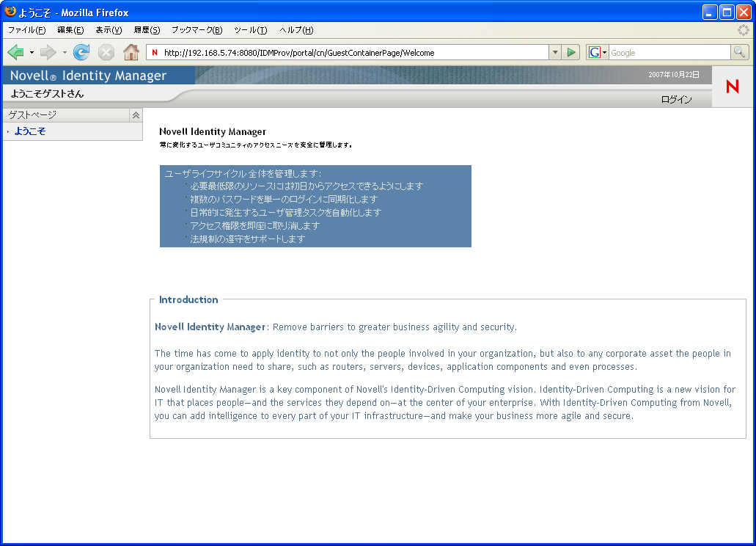Open the search engine selector dropdown
The height and width of the screenshot is (546, 756).
pyautogui.click(x=605, y=53)
